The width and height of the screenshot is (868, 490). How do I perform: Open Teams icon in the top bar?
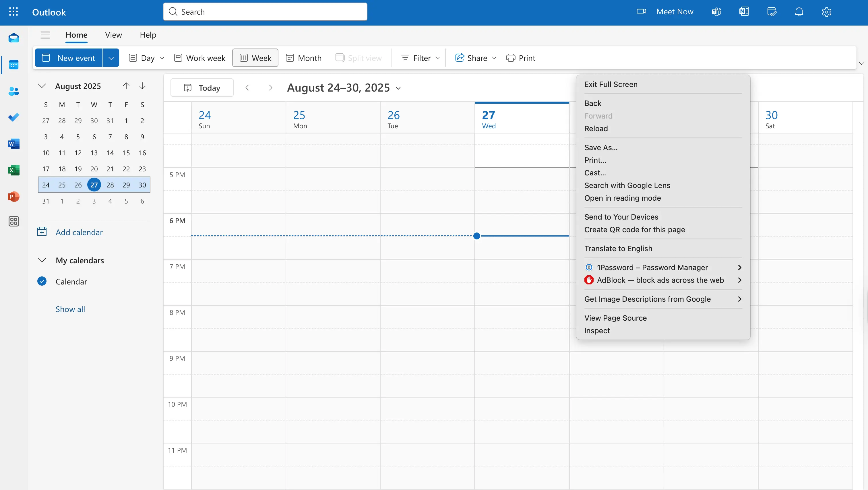pyautogui.click(x=716, y=12)
